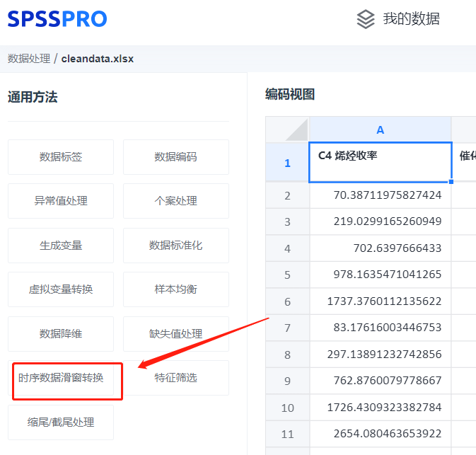Screen dimensions: 476x455
Task: Select 缺失值处理 option
Action: (x=175, y=334)
